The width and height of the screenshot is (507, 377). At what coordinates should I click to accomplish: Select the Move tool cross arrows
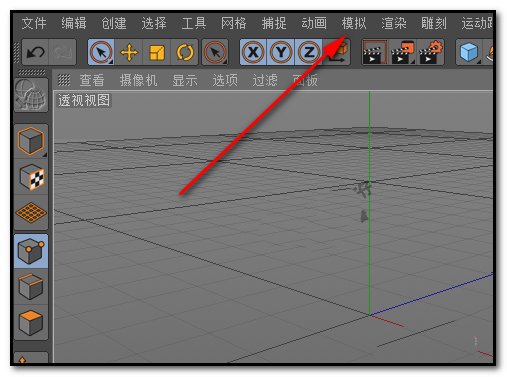(x=129, y=52)
